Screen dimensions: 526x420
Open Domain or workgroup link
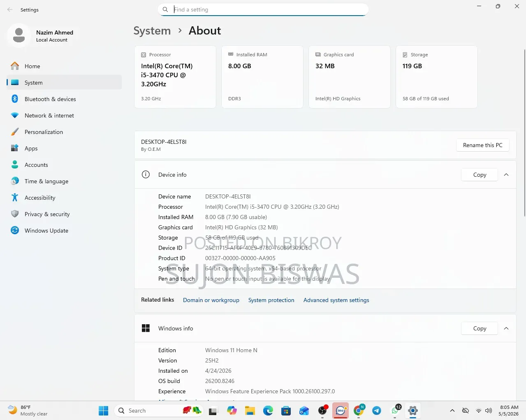211,300
